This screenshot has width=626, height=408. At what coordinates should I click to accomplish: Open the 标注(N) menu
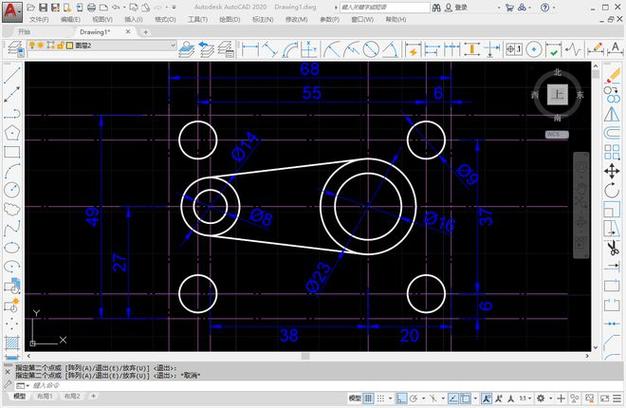pyautogui.click(x=265, y=19)
